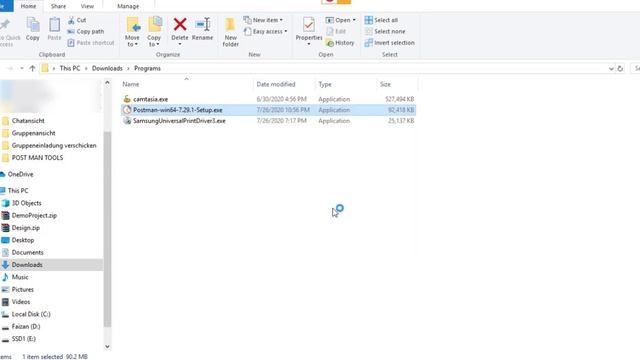Click the Edit button in Open group
The image size is (640, 360).
coord(336,31)
